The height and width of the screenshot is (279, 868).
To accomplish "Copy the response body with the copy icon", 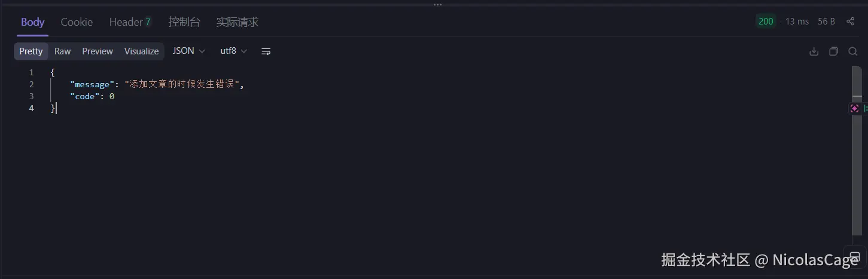I will pyautogui.click(x=833, y=51).
